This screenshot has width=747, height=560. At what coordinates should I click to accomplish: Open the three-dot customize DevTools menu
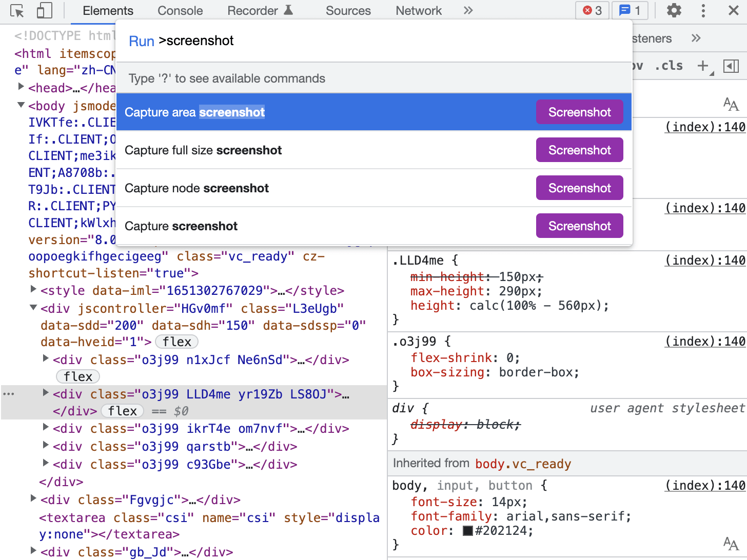(x=703, y=10)
